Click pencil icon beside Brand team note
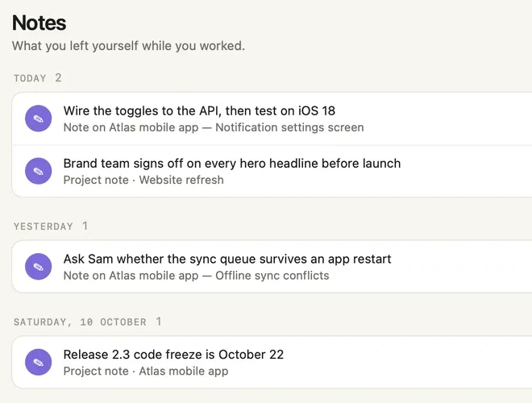 tap(39, 171)
